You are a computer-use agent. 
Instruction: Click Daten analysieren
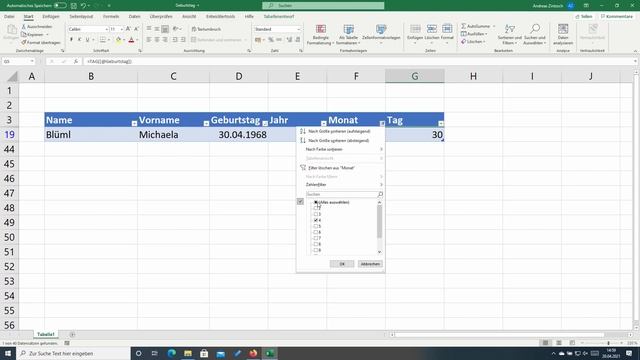pyautogui.click(x=563, y=34)
